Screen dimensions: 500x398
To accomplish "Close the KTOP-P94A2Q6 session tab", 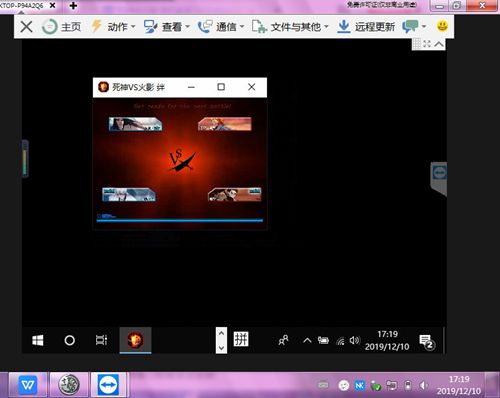I will (x=52, y=5).
